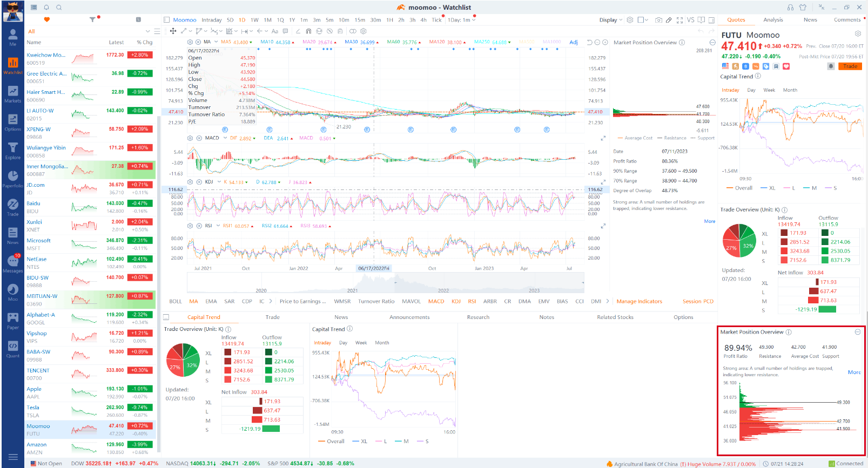
Task: Click the orange Trade button
Action: pyautogui.click(x=850, y=66)
